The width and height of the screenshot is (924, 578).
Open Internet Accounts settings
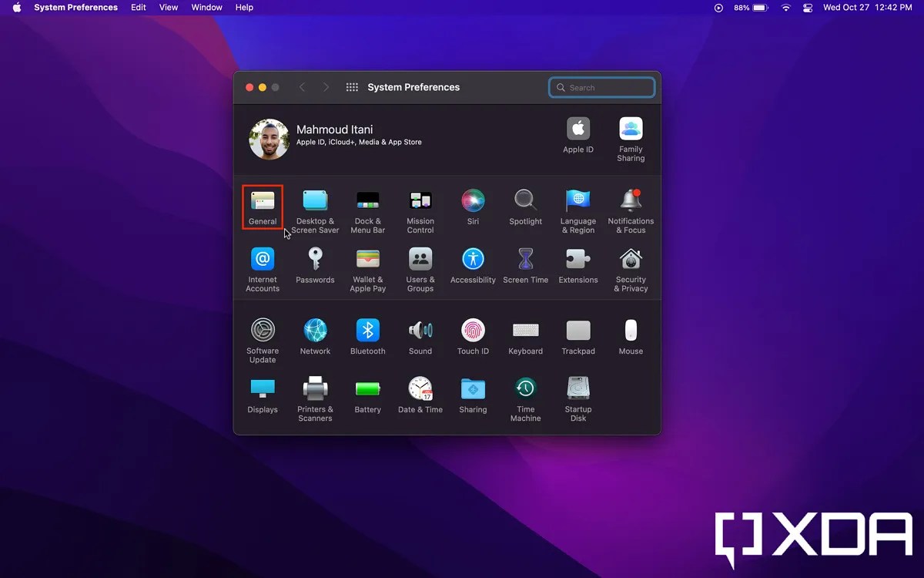point(263,264)
